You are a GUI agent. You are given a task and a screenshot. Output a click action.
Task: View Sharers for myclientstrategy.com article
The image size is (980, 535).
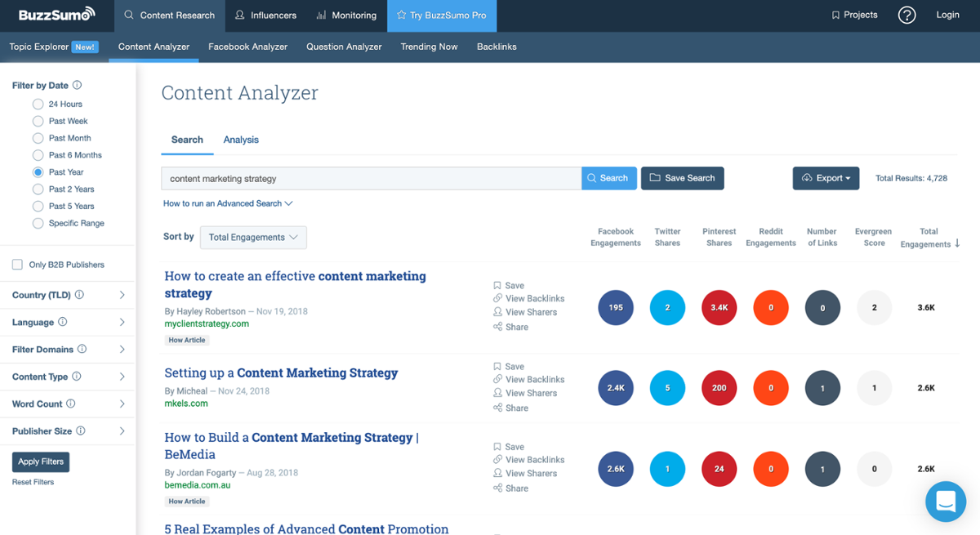pos(524,312)
